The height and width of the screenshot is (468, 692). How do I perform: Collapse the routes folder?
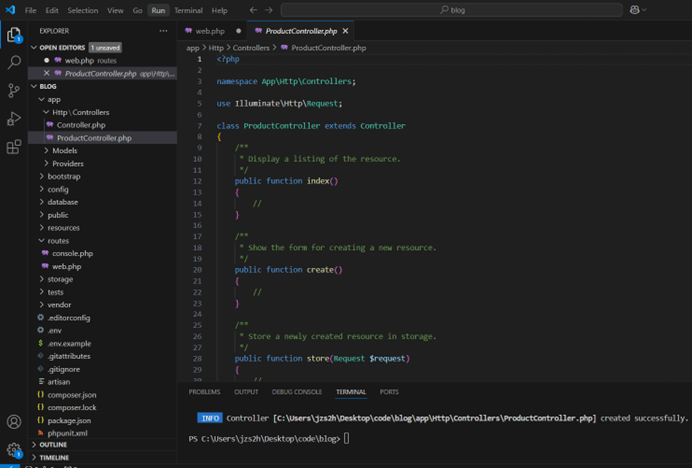[58, 241]
